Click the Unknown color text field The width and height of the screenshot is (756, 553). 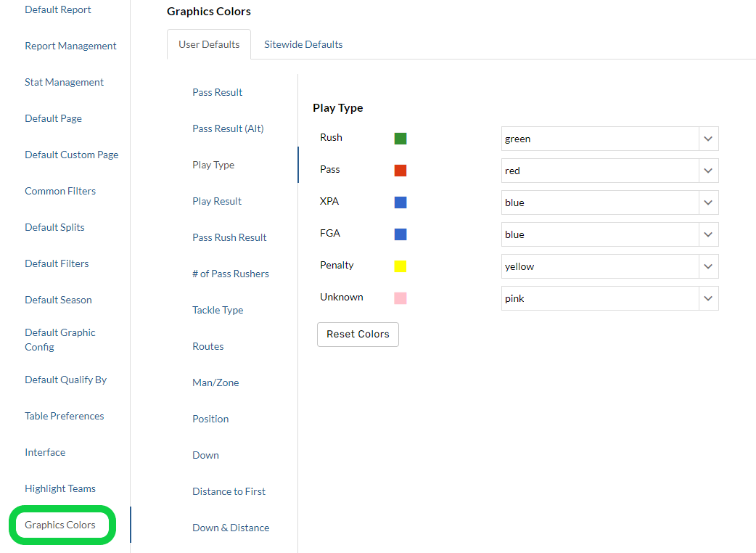(599, 298)
